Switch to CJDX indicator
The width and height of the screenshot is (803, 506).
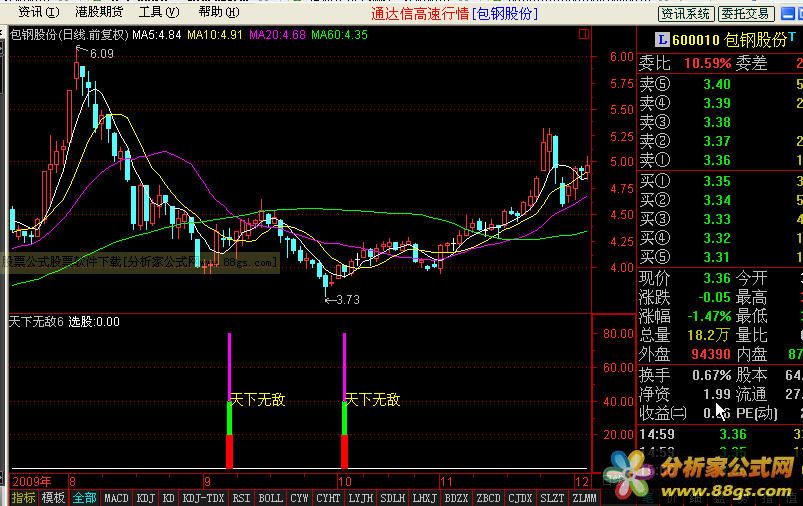coord(520,497)
